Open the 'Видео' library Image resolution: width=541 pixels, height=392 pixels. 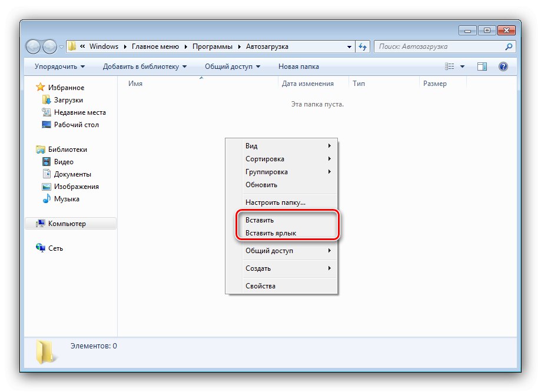point(64,162)
